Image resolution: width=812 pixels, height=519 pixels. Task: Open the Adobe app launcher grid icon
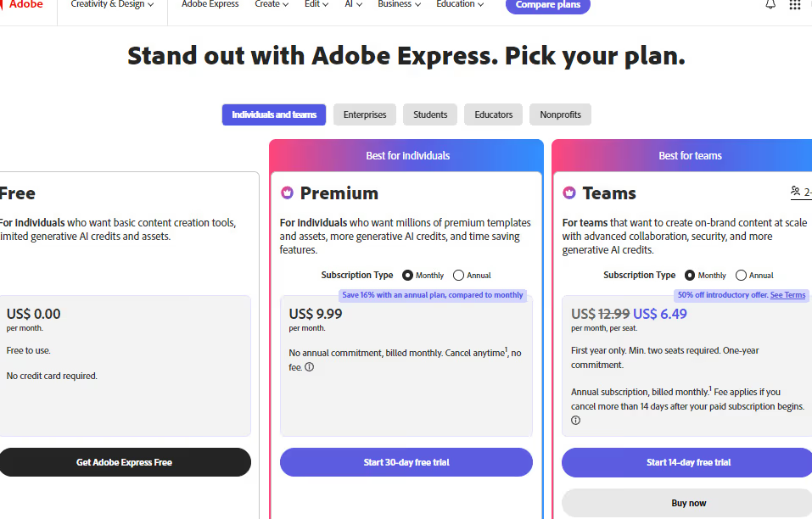[x=795, y=6]
